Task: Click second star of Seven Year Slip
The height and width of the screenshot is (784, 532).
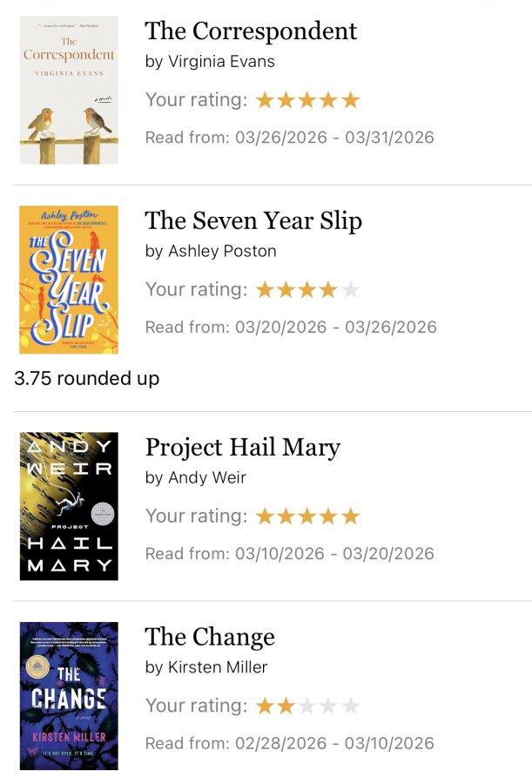Action: (x=286, y=289)
